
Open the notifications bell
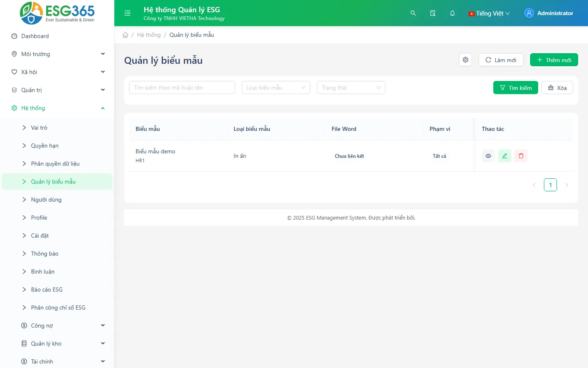coord(452,13)
